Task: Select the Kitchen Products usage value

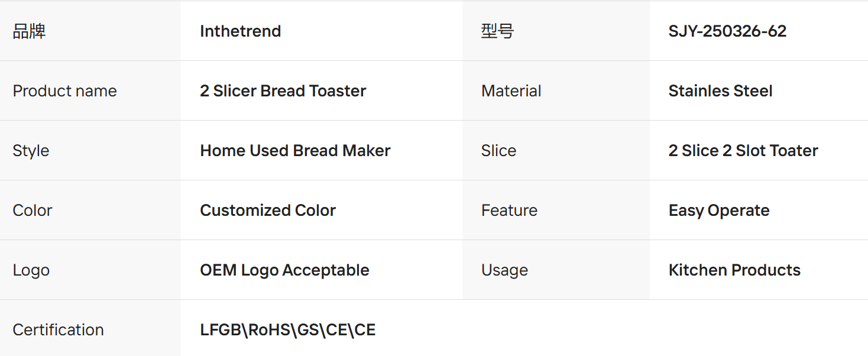Action: (x=734, y=270)
